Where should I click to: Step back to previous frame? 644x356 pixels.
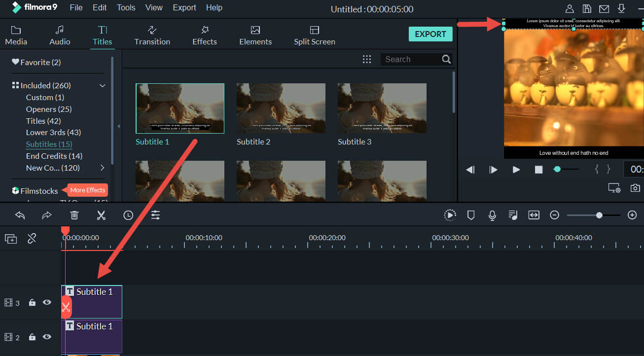pos(470,170)
